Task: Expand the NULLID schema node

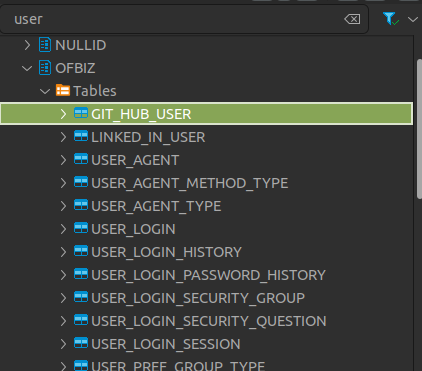Action: (x=27, y=45)
